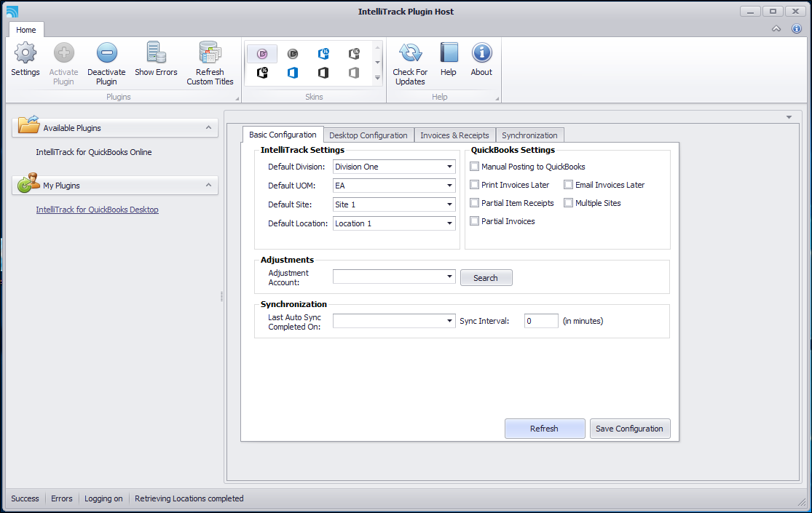
Task: Click the Deactivate Plugin ribbon button
Action: coord(106,64)
